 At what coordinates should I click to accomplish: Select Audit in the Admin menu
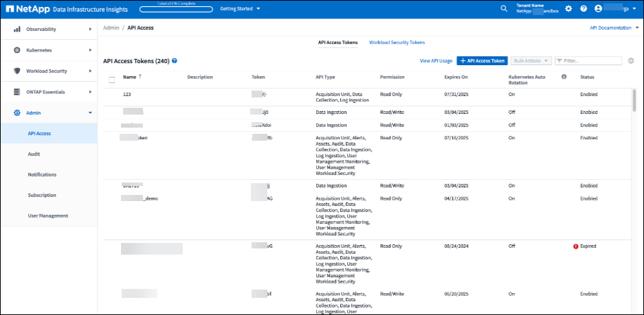pos(34,154)
